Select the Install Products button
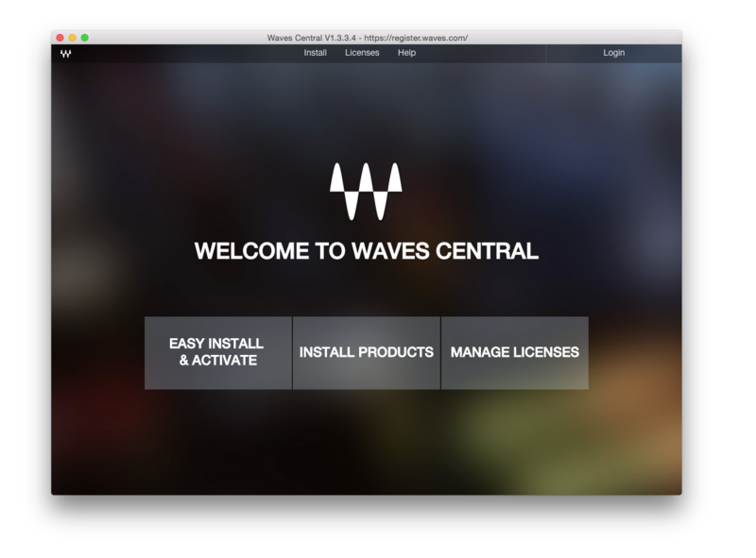Image resolution: width=756 pixels, height=558 pixels. point(367,353)
